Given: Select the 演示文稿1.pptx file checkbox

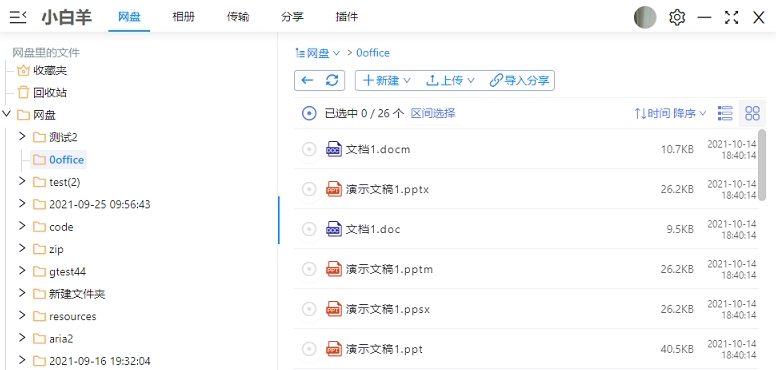Looking at the screenshot, I should (309, 189).
